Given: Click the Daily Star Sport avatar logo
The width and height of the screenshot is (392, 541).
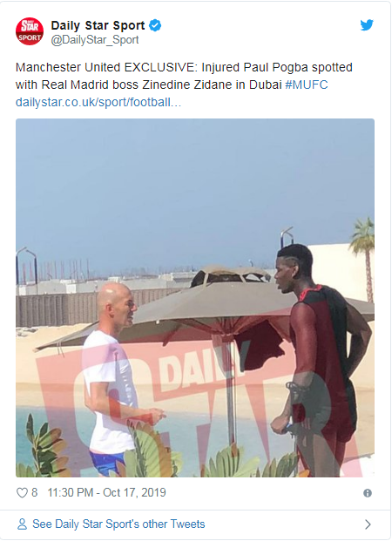Looking at the screenshot, I should click(30, 31).
